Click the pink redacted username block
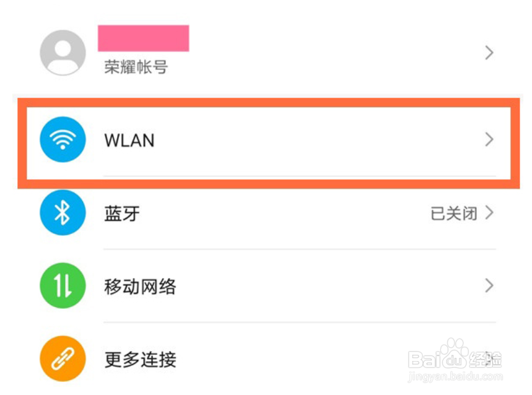The height and width of the screenshot is (395, 532). (x=144, y=38)
